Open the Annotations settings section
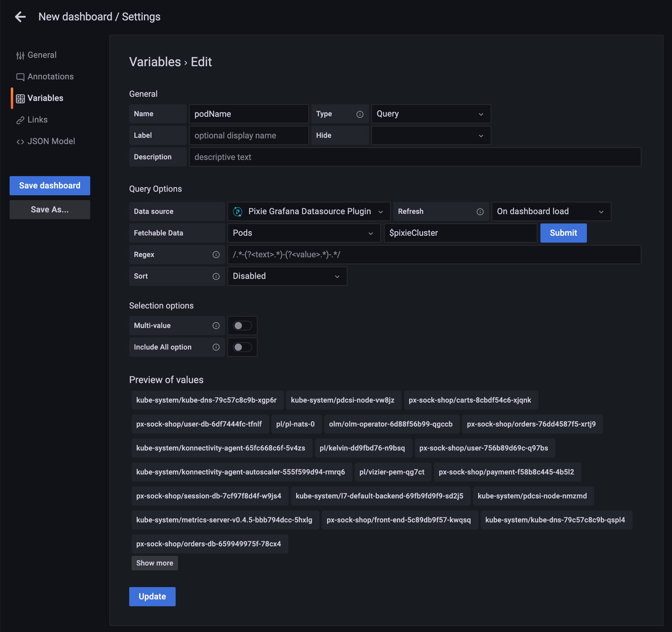Image resolution: width=672 pixels, height=632 pixels. 50,77
